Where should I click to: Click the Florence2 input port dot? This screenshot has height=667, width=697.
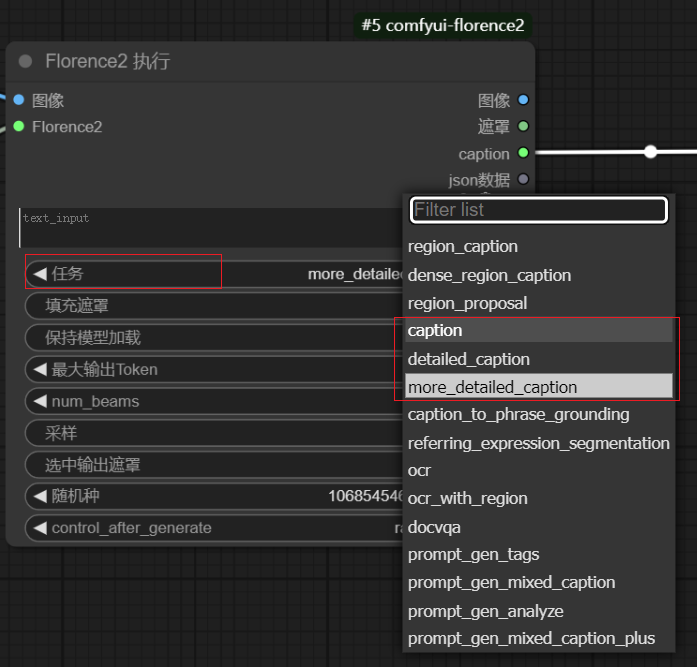[x=19, y=127]
